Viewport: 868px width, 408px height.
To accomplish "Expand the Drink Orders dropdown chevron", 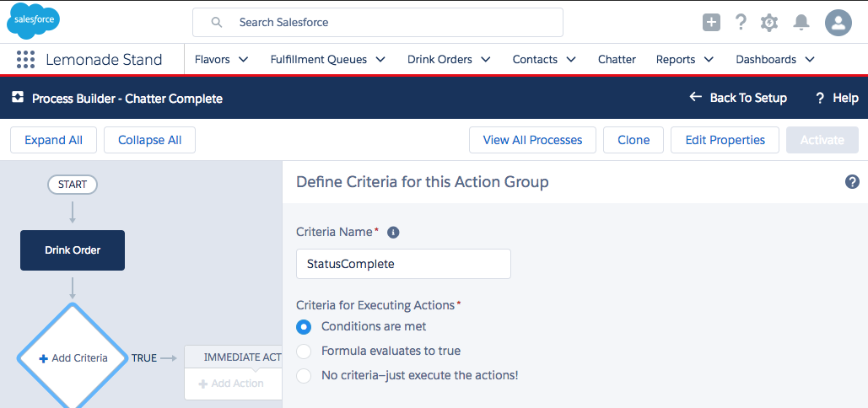I will 487,60.
